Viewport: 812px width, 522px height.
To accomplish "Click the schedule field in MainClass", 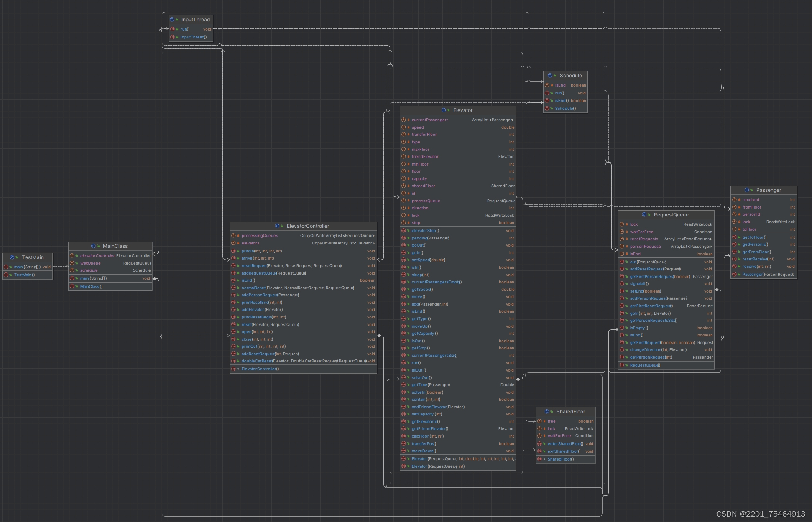I will click(110, 270).
